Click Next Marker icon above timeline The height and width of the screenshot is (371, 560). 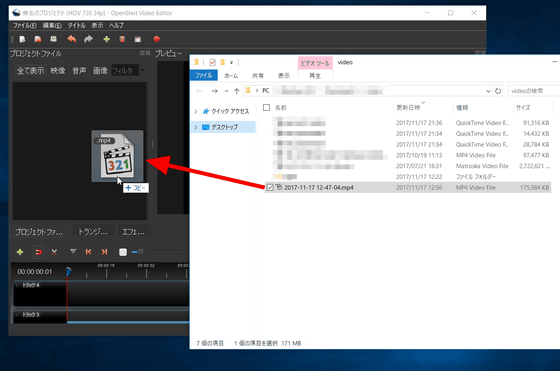[104, 252]
